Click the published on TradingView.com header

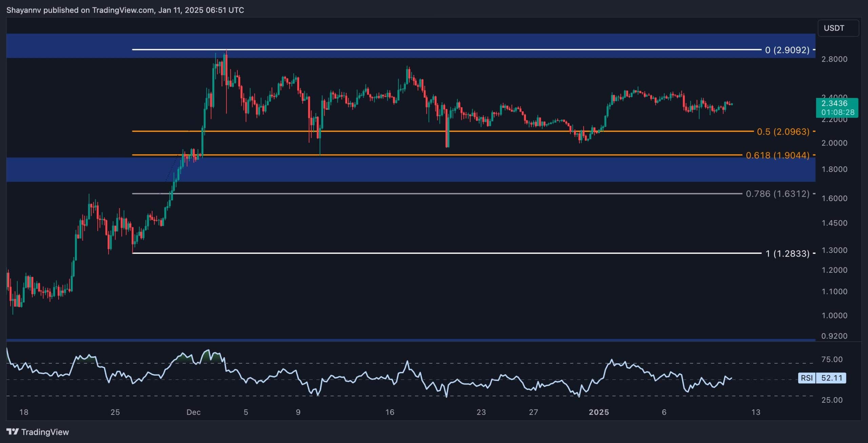(x=125, y=10)
